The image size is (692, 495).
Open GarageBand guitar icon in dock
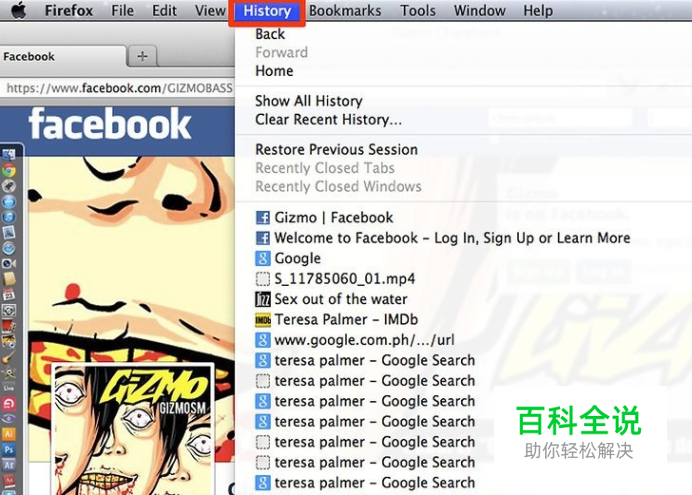9,357
